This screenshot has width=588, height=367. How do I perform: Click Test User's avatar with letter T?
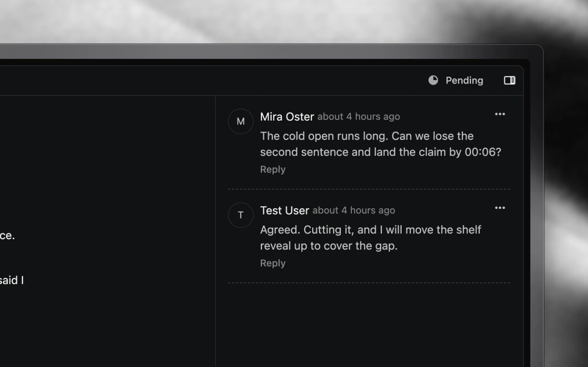pyautogui.click(x=241, y=215)
